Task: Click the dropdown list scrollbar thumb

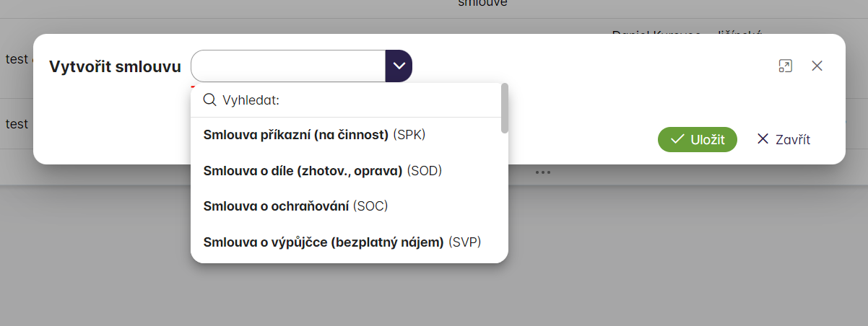Action: pos(505,108)
